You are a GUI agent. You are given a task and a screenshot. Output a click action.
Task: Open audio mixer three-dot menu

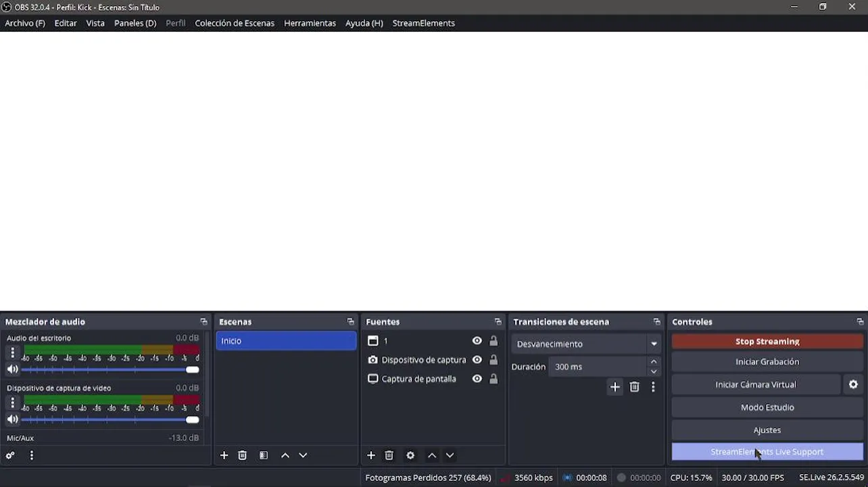tap(32, 456)
